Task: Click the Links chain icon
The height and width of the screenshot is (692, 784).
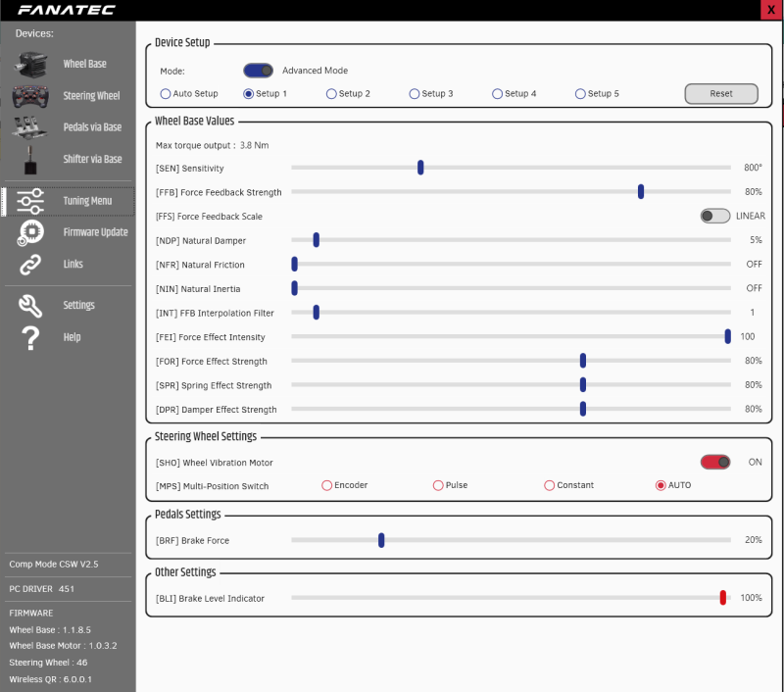Action: click(30, 265)
